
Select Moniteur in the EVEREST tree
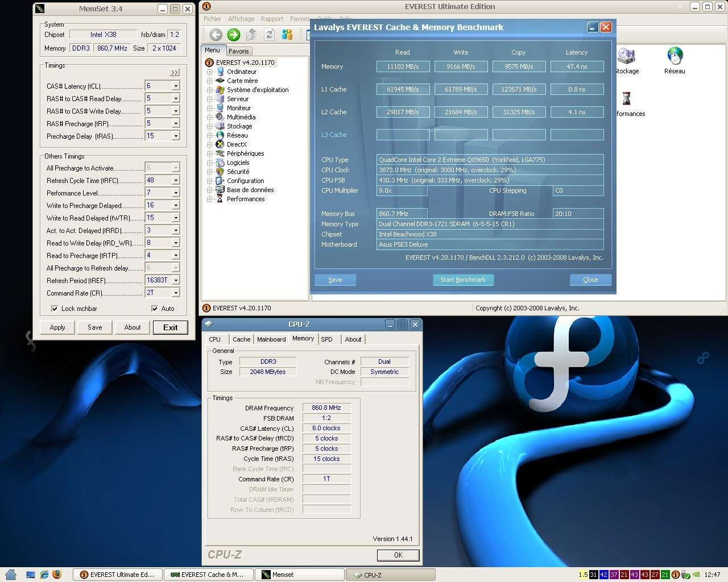(239, 108)
